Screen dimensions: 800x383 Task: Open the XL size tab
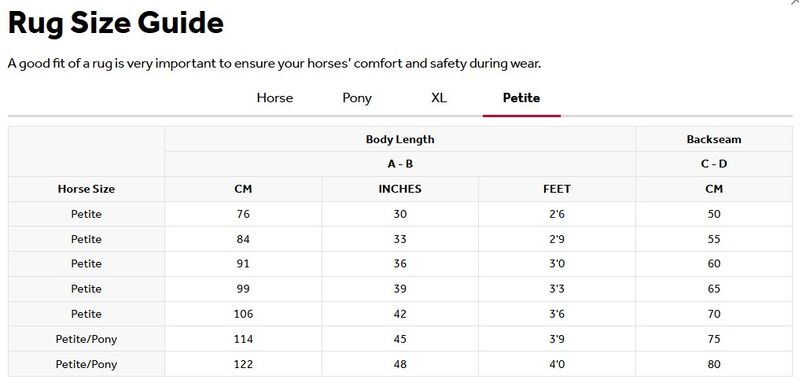tap(439, 98)
